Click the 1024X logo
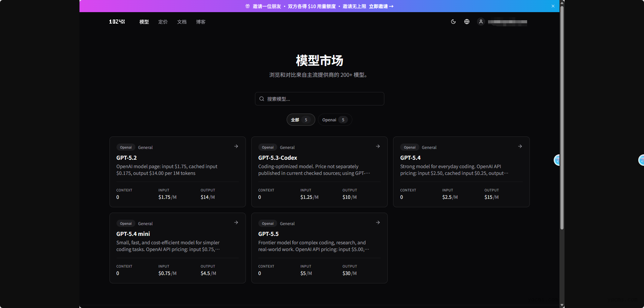The image size is (644, 308). tap(117, 22)
